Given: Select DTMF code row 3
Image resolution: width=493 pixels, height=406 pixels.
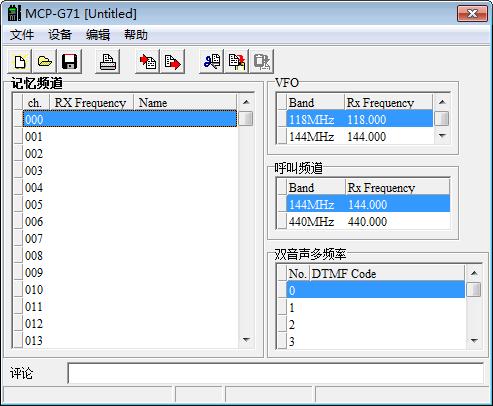Looking at the screenshot, I should click(375, 341).
